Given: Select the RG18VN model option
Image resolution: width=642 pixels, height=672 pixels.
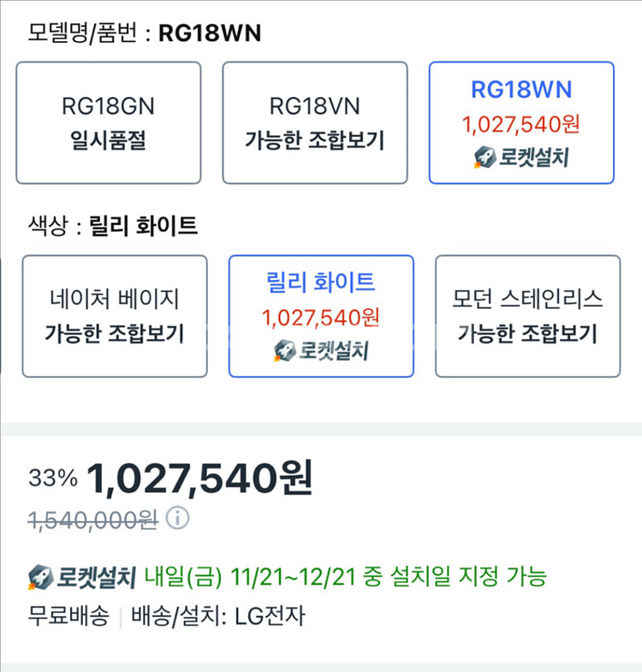Looking at the screenshot, I should click(x=314, y=122).
